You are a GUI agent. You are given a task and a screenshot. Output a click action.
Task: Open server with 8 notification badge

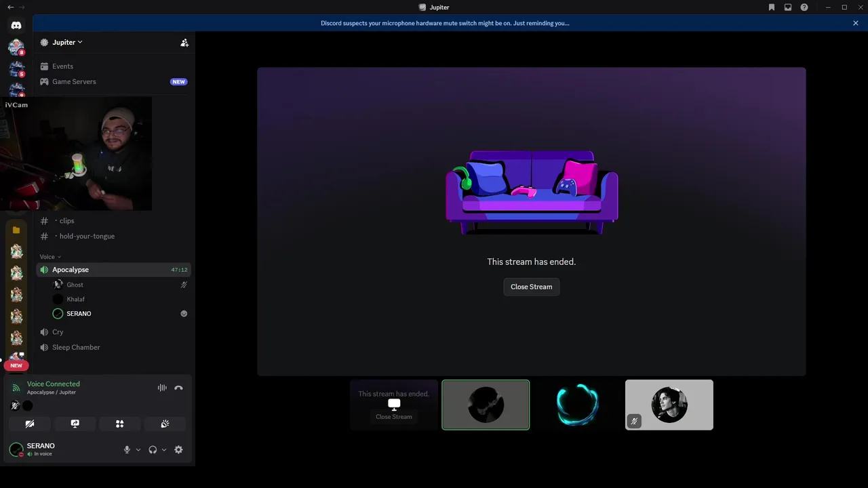click(x=16, y=47)
